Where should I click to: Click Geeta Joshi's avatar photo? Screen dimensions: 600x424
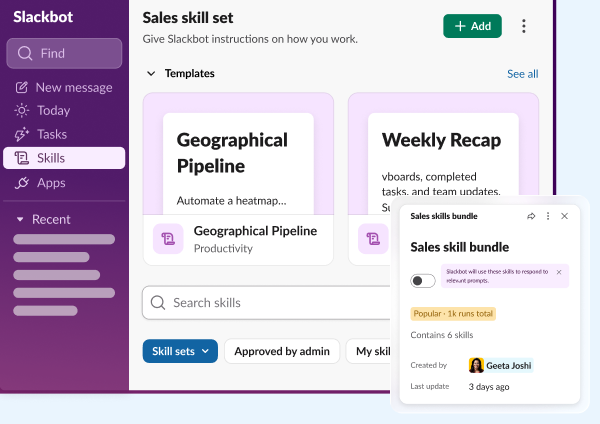pyautogui.click(x=476, y=365)
